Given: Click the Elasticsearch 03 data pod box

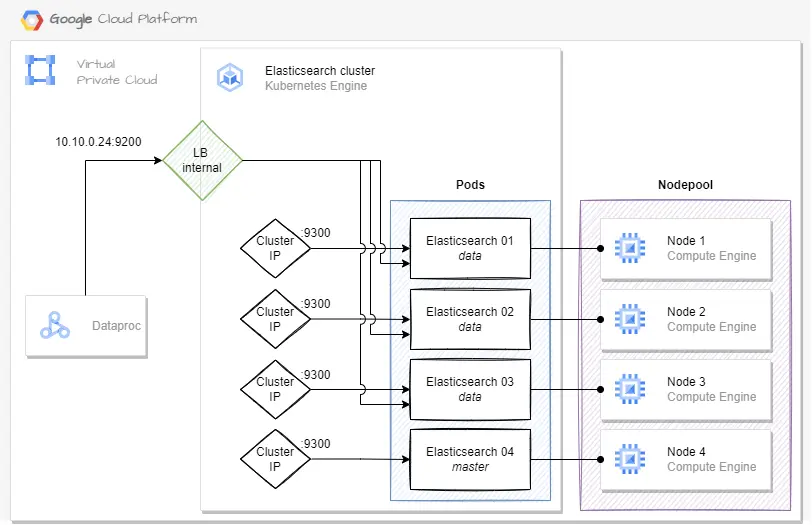Looking at the screenshot, I should pyautogui.click(x=470, y=389).
